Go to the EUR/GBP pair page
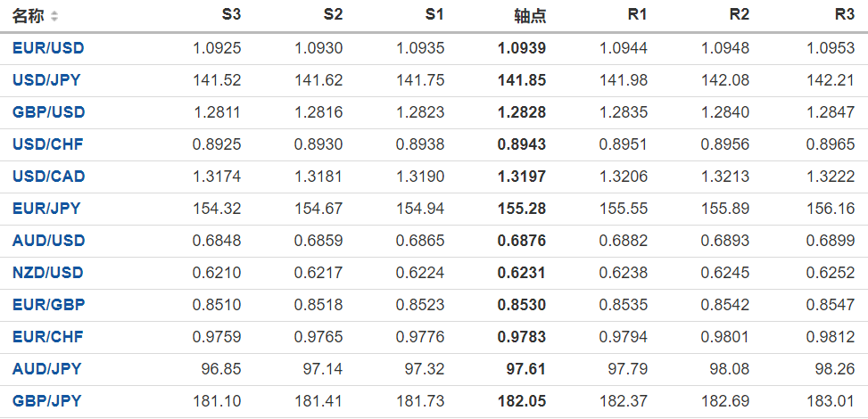 pyautogui.click(x=48, y=305)
